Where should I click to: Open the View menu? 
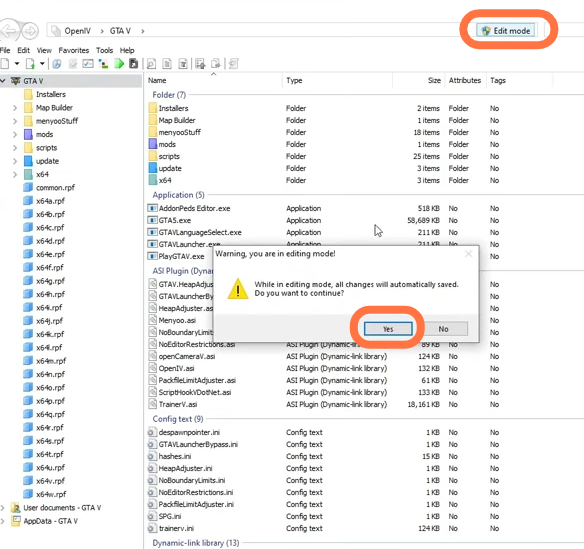pyautogui.click(x=44, y=50)
